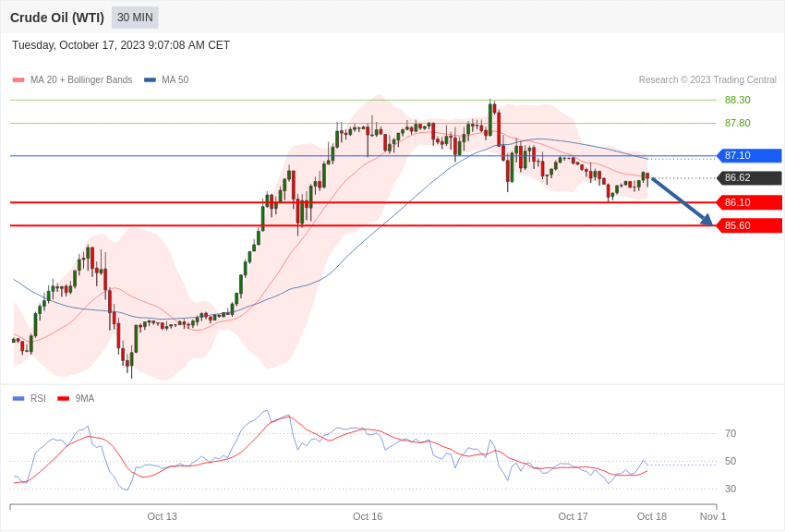785x532 pixels.
Task: Click the Nov 1 date axis label
Action: pyautogui.click(x=713, y=516)
